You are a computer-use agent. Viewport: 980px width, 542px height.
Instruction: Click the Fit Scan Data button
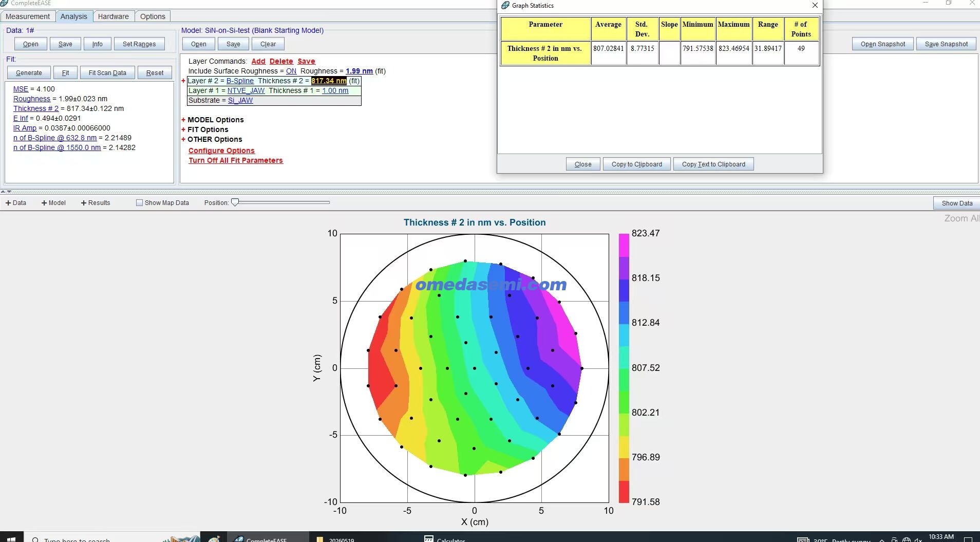coord(107,73)
